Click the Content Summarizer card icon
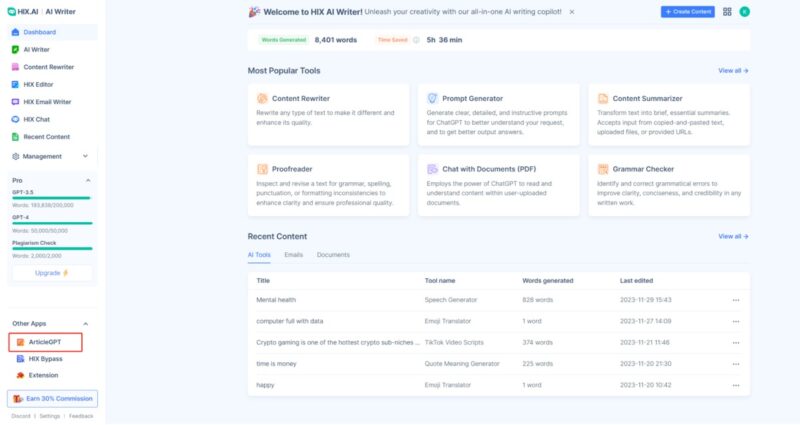Viewport: 800px width, 425px height. [603, 98]
